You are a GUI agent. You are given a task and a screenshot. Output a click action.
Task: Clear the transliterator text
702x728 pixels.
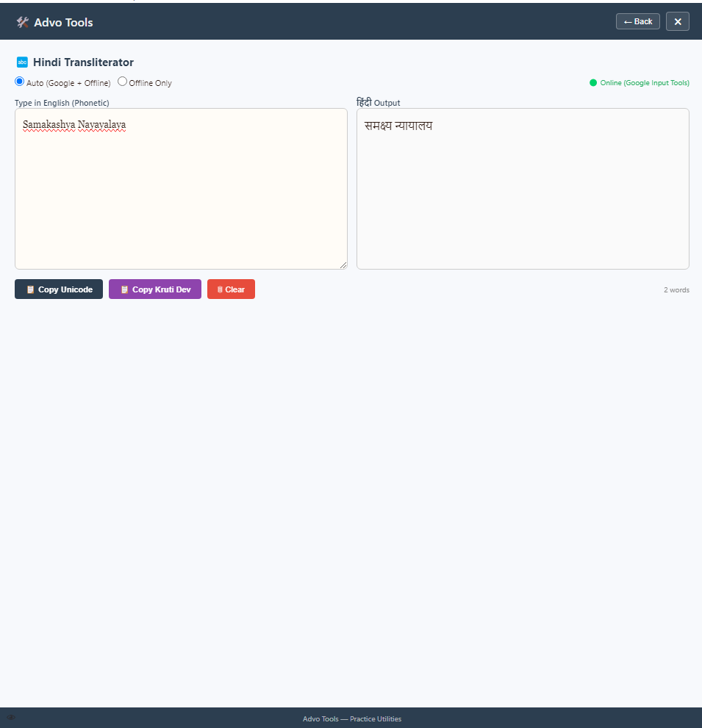231,289
